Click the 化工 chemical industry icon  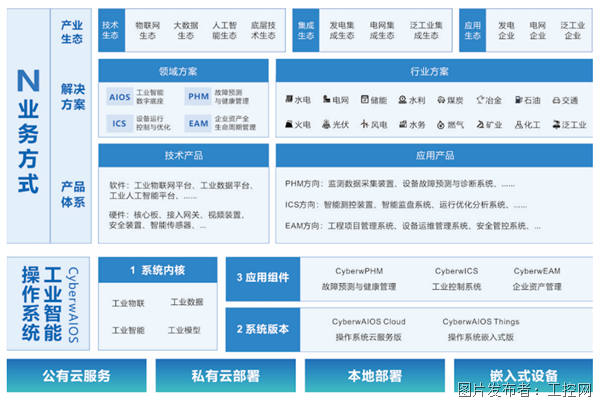pos(518,124)
